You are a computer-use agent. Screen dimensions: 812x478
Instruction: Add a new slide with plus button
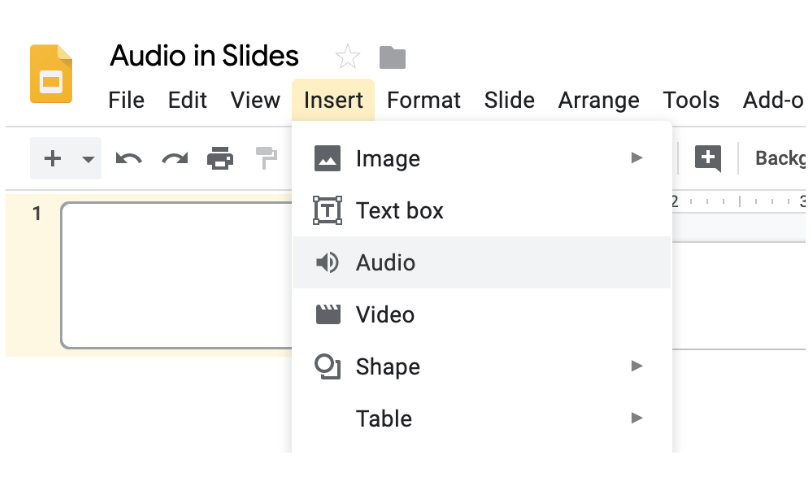coord(53,158)
